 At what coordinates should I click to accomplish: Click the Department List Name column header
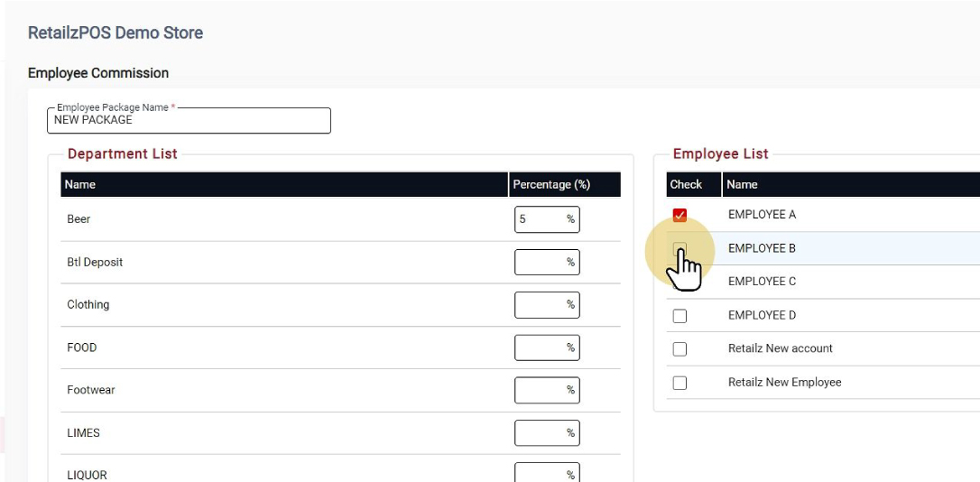coord(80,184)
